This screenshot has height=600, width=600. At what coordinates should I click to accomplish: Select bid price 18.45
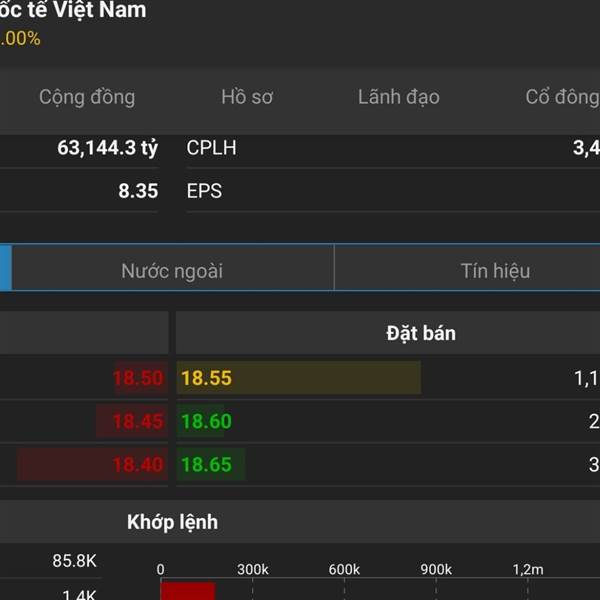pos(138,421)
